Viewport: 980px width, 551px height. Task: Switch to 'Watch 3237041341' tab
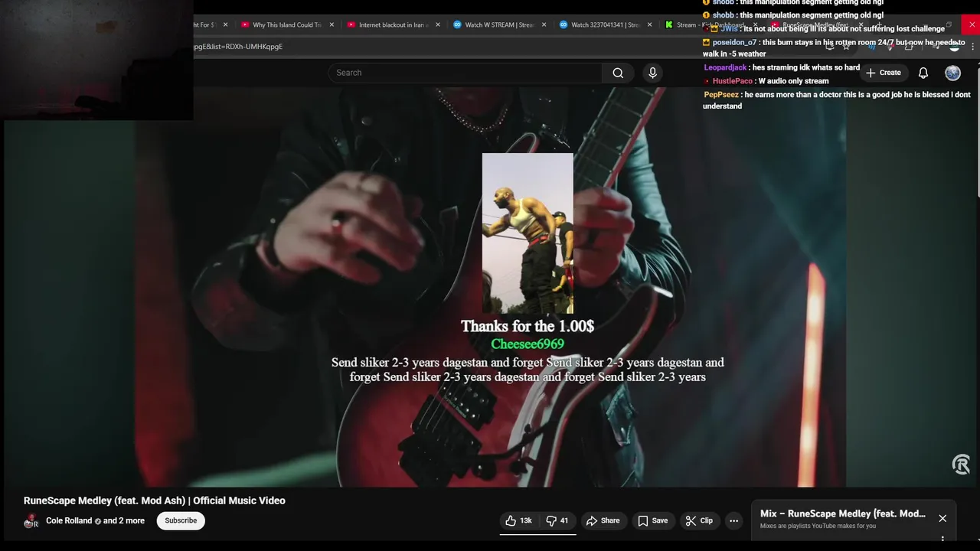(605, 24)
